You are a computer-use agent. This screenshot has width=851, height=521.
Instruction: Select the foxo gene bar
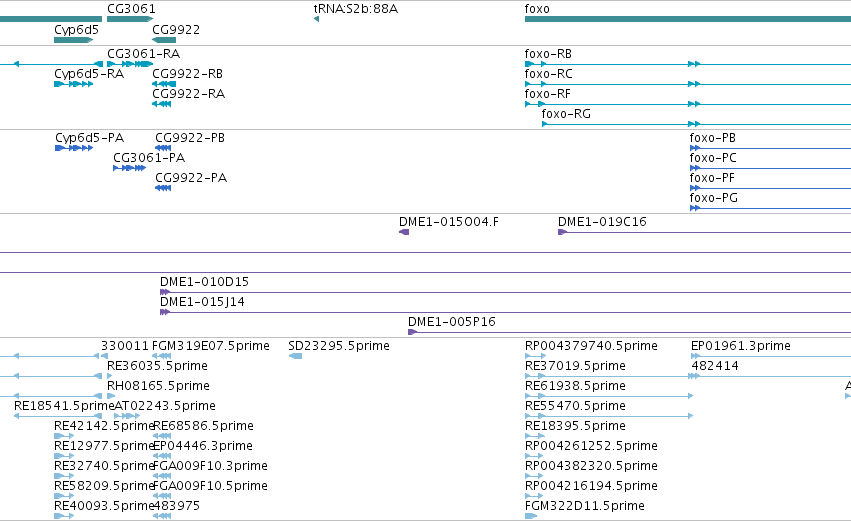tap(688, 19)
